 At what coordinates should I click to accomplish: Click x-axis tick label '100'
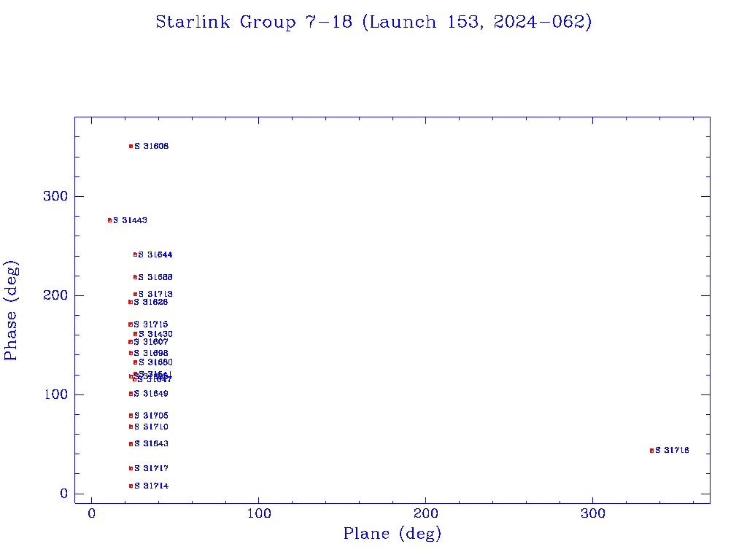pos(259,514)
